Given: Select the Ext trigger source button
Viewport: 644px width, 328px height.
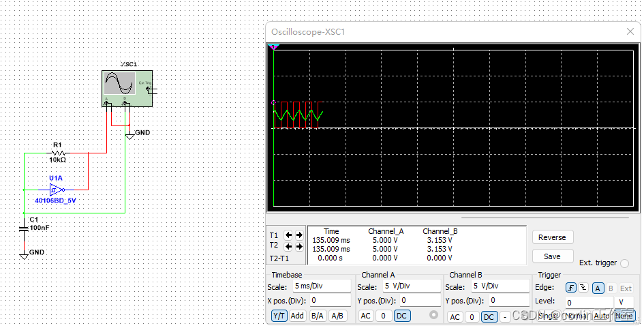Looking at the screenshot, I should 626,288.
